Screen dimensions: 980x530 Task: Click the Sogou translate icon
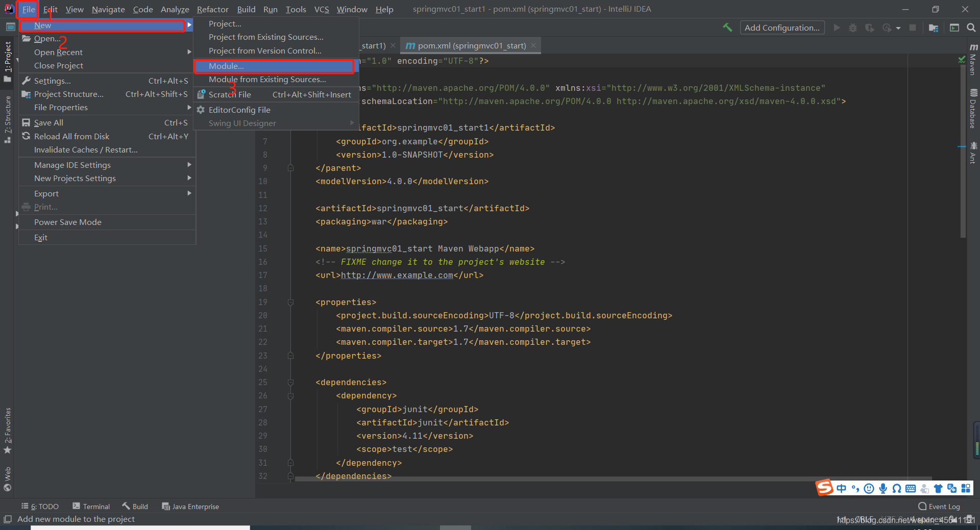(952, 488)
